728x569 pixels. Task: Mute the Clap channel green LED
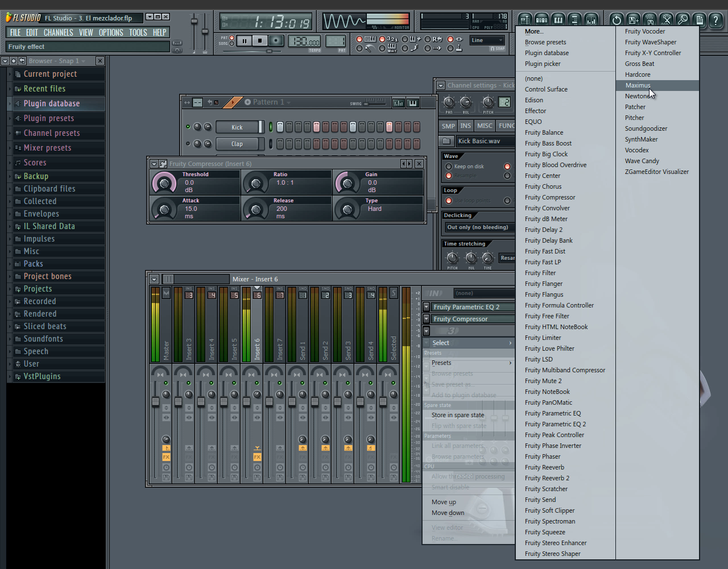[188, 144]
